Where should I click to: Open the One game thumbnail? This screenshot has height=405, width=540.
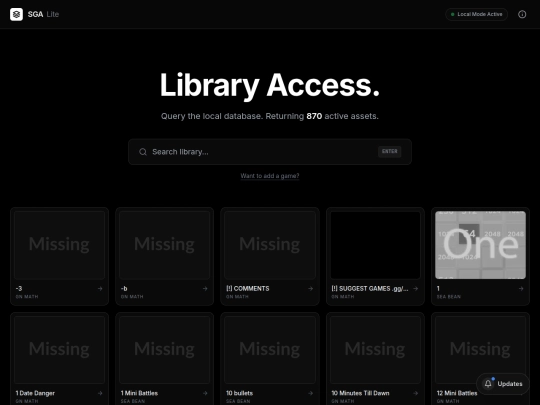tap(480, 245)
